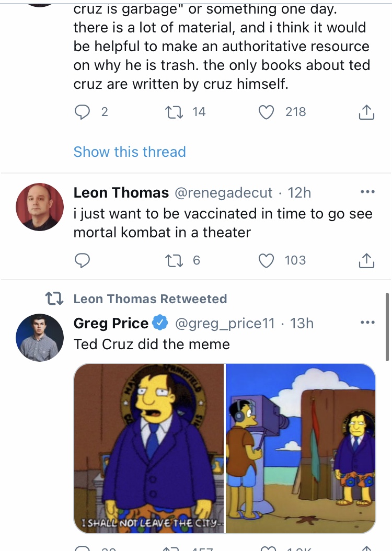Open the @renegadecut handle
392x551 pixels.
coord(223,192)
